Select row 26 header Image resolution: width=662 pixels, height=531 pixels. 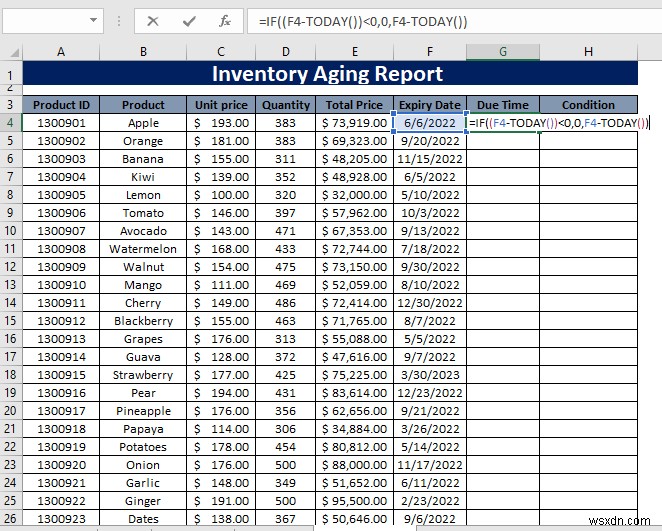pyautogui.click(x=11, y=519)
